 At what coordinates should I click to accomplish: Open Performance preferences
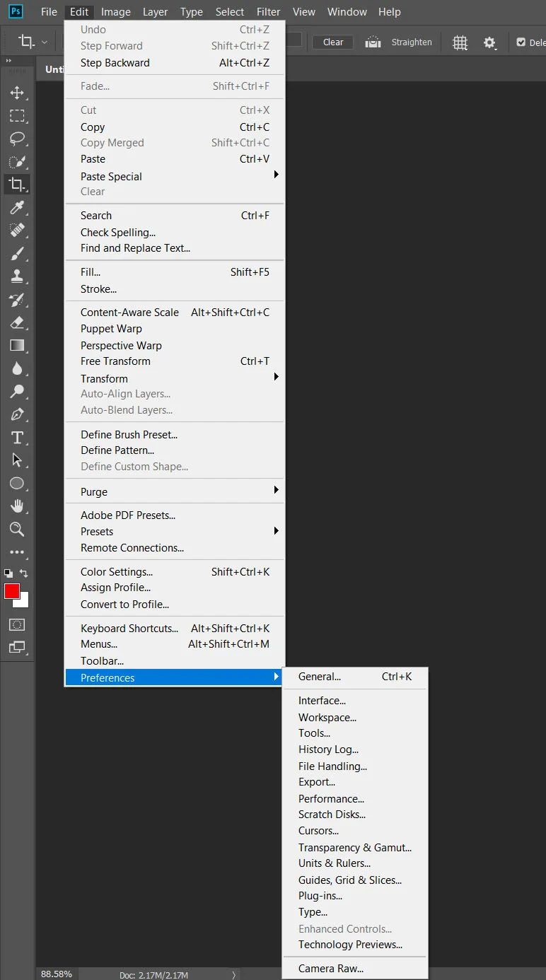coord(355,798)
